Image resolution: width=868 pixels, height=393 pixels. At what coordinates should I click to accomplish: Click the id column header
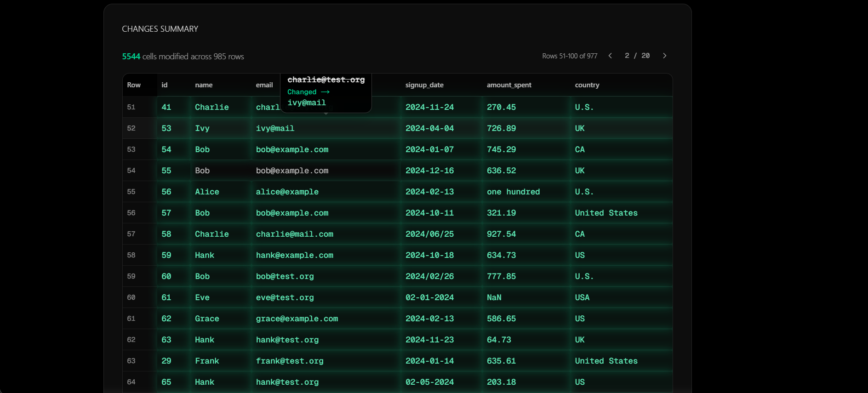pyautogui.click(x=164, y=85)
